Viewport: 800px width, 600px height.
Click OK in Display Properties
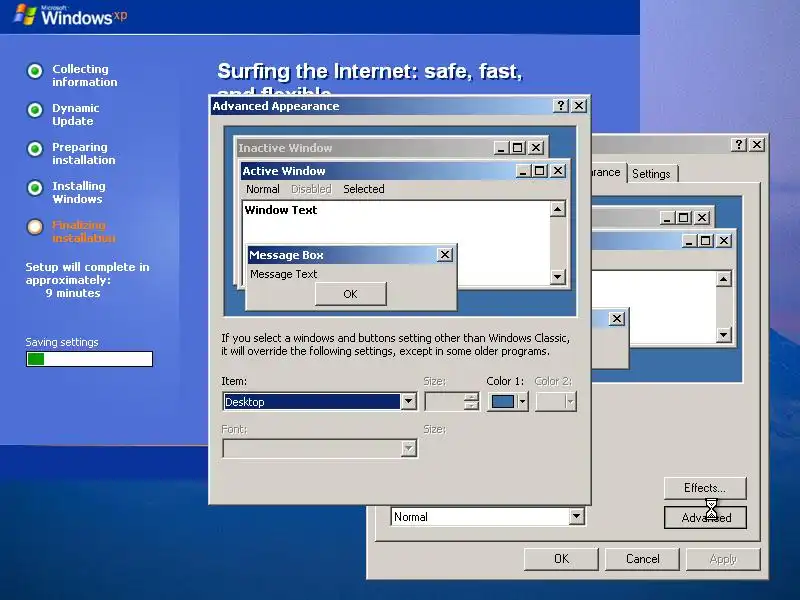[561, 559]
